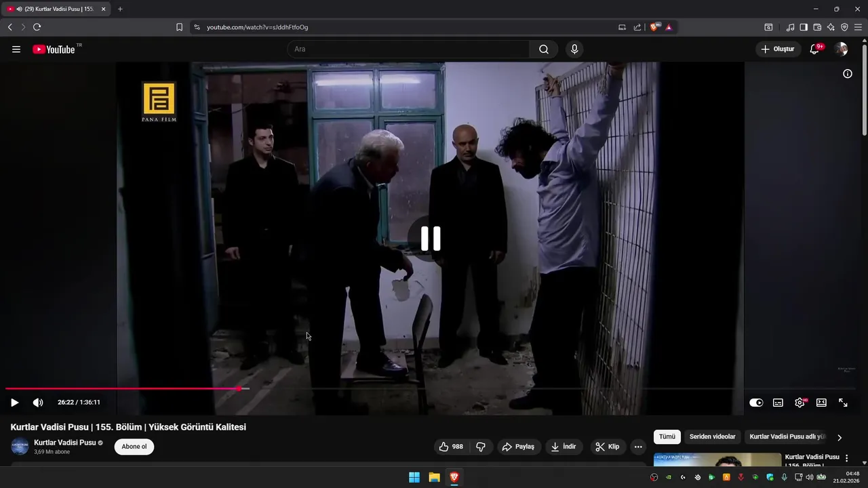This screenshot has width=868, height=488.
Task: Select the Tümü filter chip
Action: 667,437
